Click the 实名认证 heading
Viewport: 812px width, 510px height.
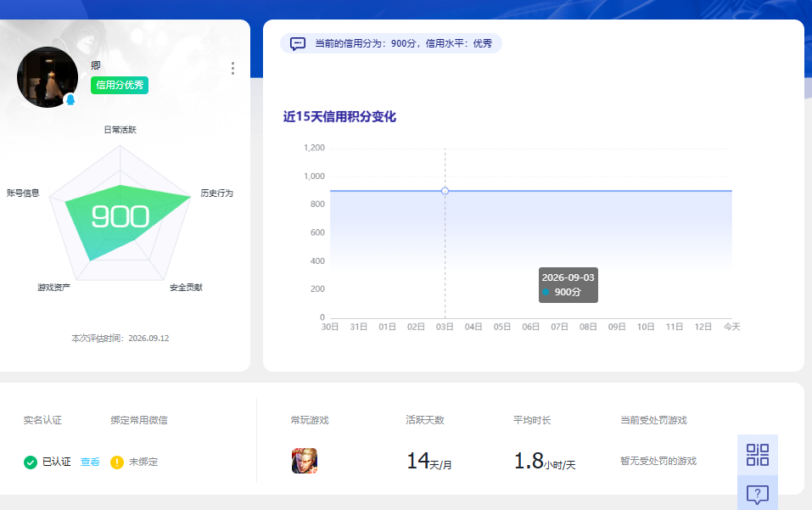(x=42, y=420)
